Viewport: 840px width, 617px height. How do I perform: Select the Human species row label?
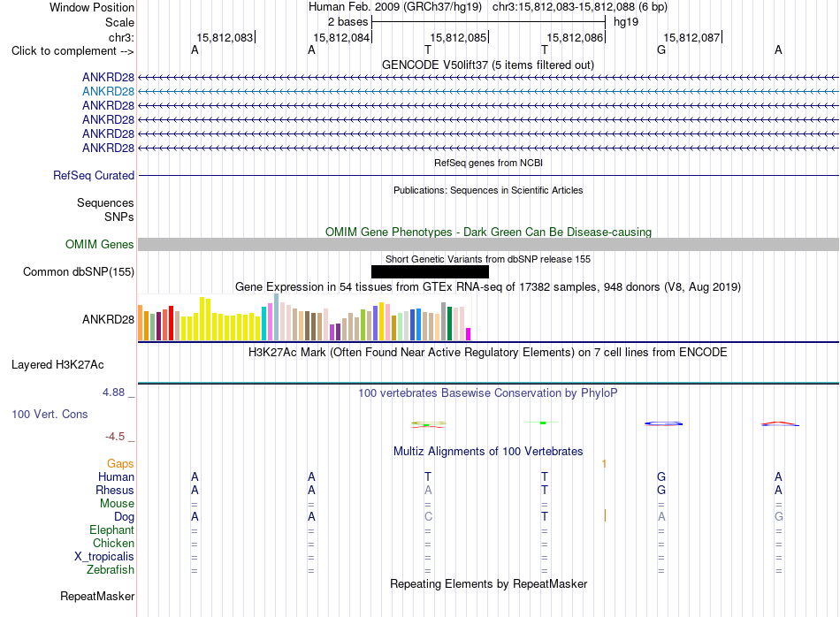[116, 476]
